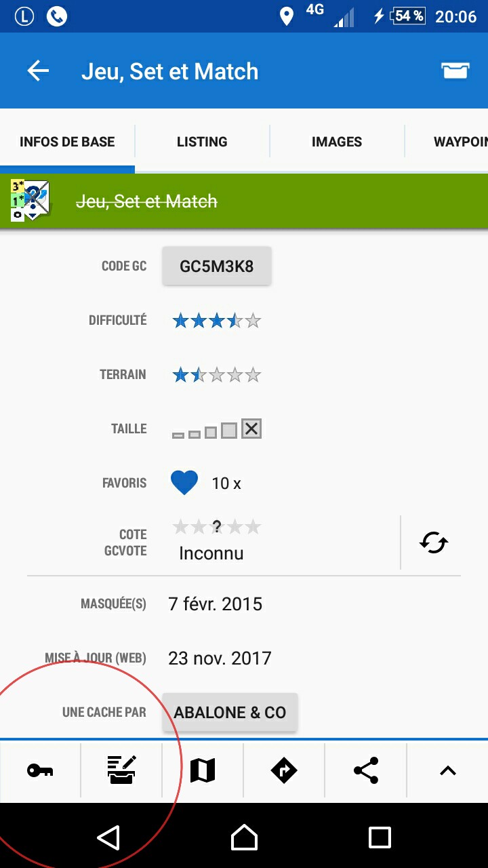Screen dimensions: 488x868
Task: Open the storage box icon in header
Action: (455, 71)
